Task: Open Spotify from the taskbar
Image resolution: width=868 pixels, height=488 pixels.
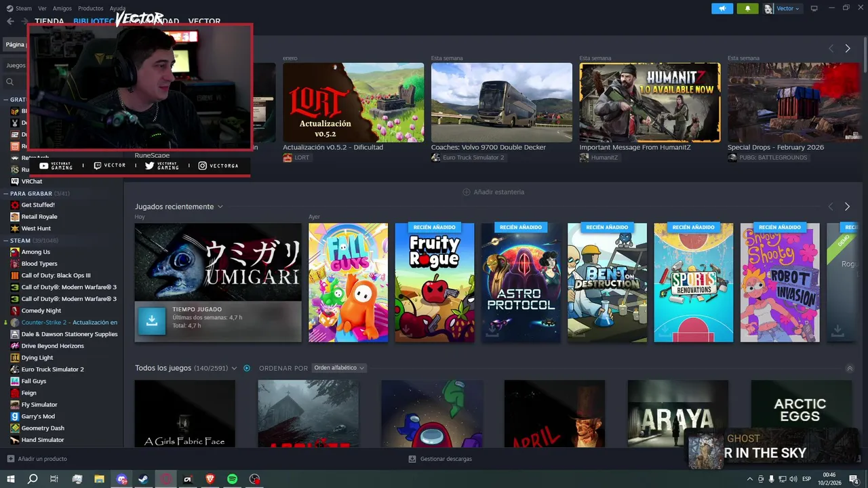Action: coord(232,479)
